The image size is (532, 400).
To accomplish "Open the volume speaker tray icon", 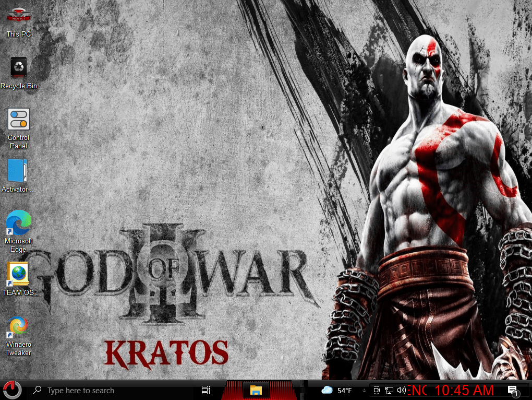I will coord(402,390).
